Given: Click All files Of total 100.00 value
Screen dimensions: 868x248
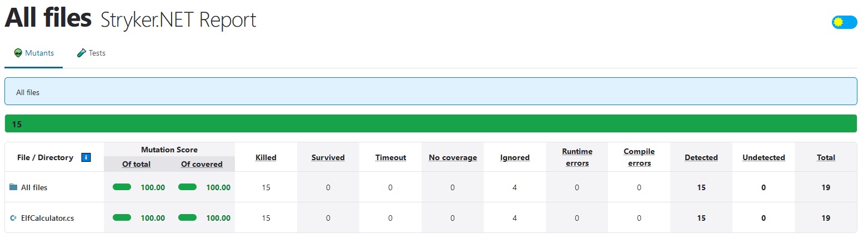Looking at the screenshot, I should click(153, 187).
